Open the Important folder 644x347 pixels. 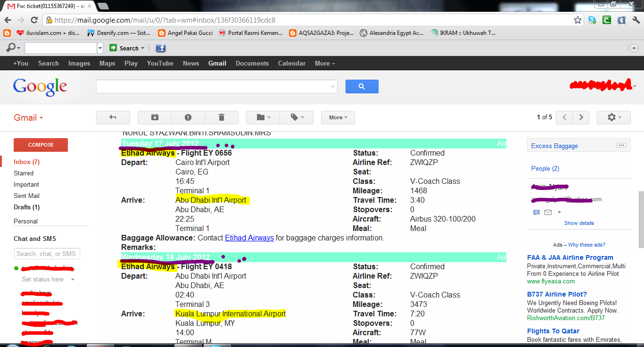[x=26, y=184]
